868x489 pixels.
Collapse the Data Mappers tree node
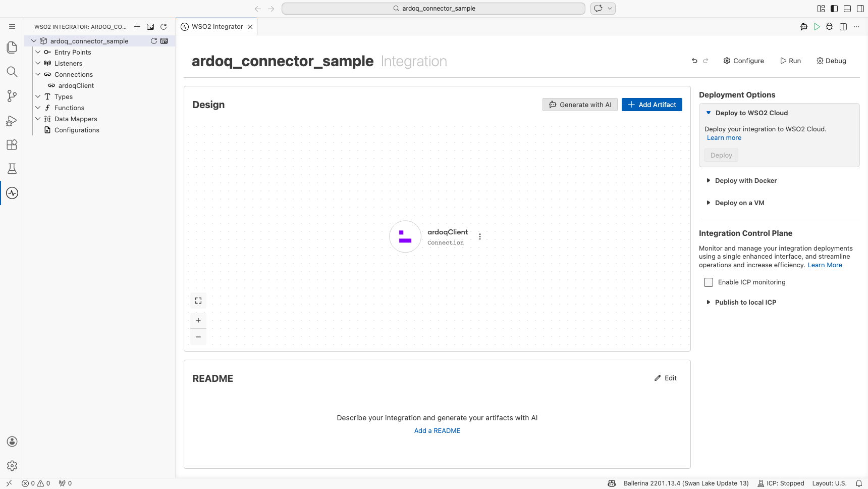(x=38, y=119)
